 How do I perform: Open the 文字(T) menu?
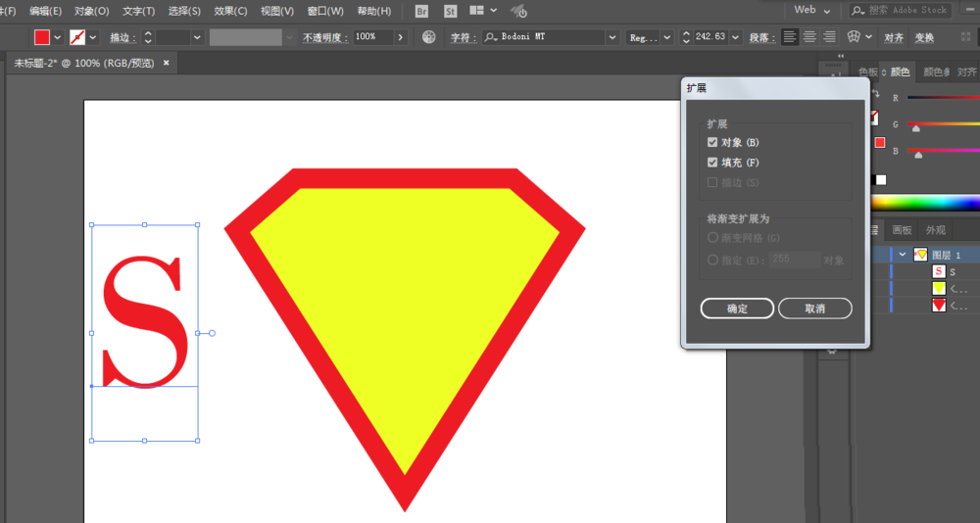[139, 11]
